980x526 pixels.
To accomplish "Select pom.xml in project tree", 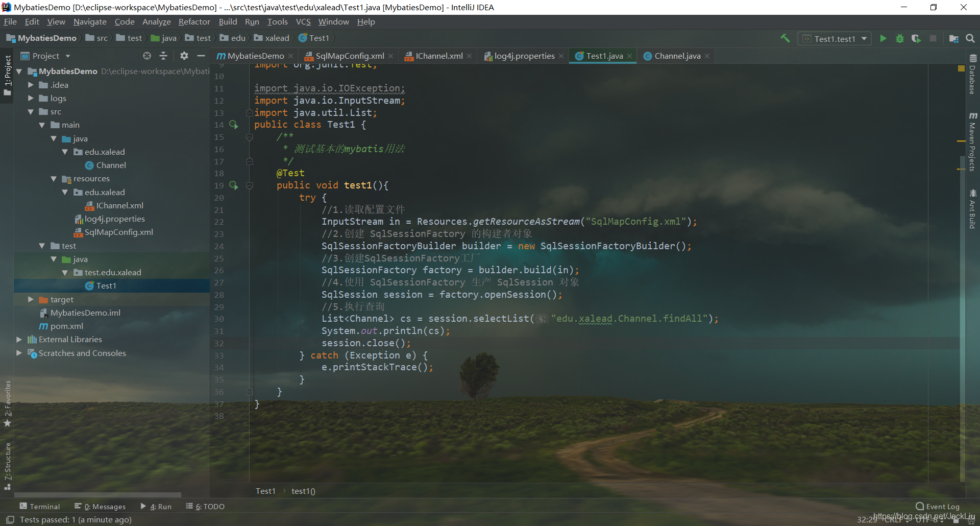I will 61,326.
